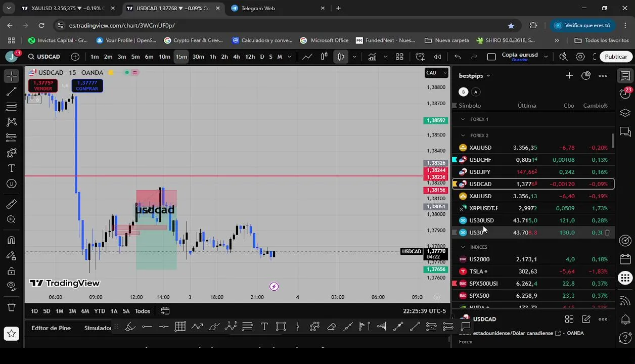Toggle magnet mode in left sidebar

pyautogui.click(x=12, y=240)
